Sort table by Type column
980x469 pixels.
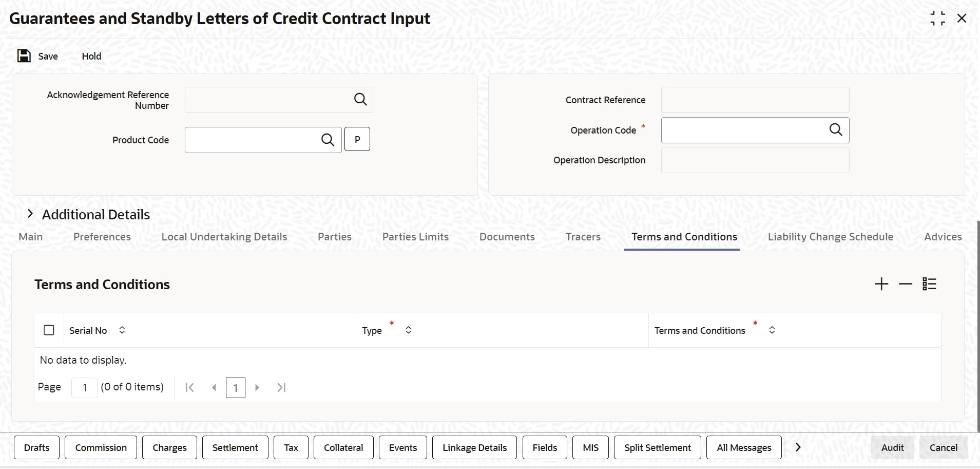[409, 330]
